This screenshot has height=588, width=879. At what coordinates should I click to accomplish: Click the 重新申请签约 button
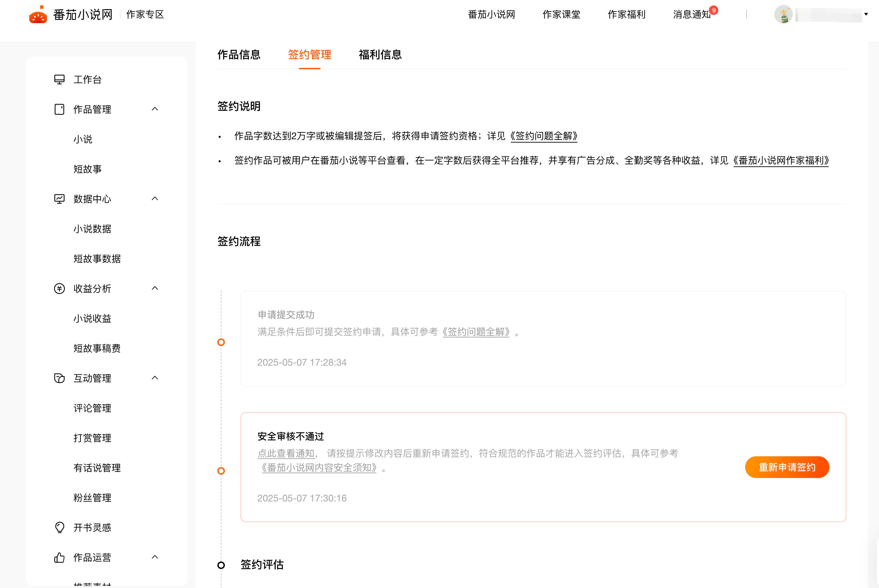pos(787,467)
